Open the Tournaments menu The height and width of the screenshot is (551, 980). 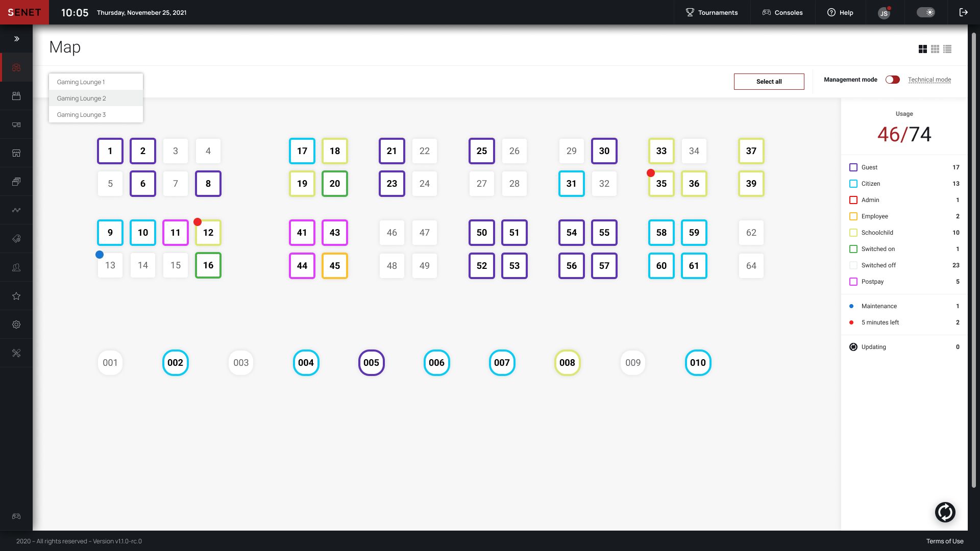click(x=712, y=12)
